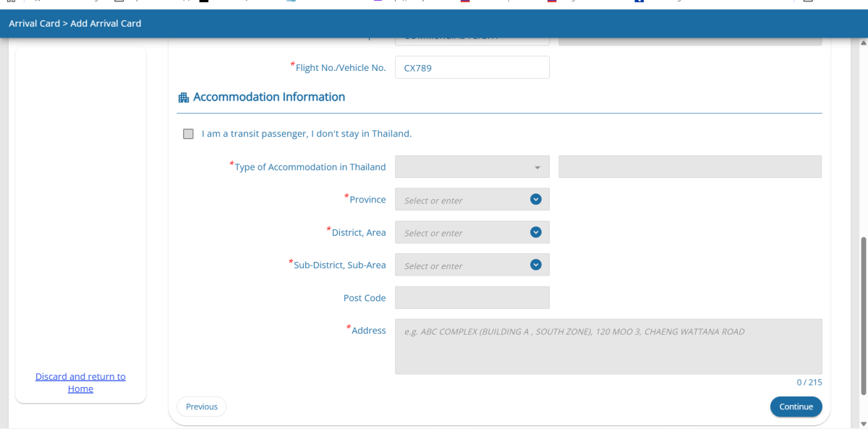Image resolution: width=868 pixels, height=429 pixels.
Task: Click the transit passenger statement label
Action: click(x=306, y=134)
